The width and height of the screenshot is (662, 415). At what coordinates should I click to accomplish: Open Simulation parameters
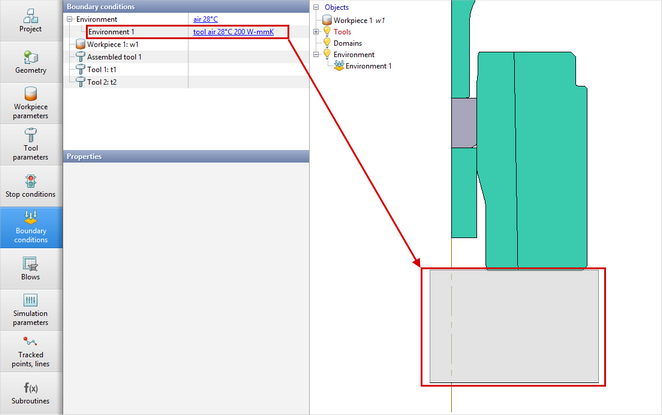pos(30,310)
